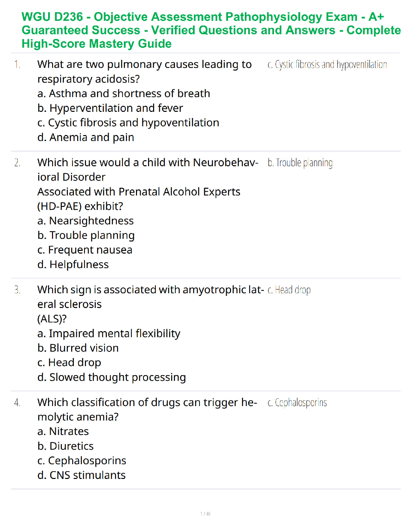The image size is (411, 532).
Task: Click the green WGU D236 exam title
Action: [211, 30]
